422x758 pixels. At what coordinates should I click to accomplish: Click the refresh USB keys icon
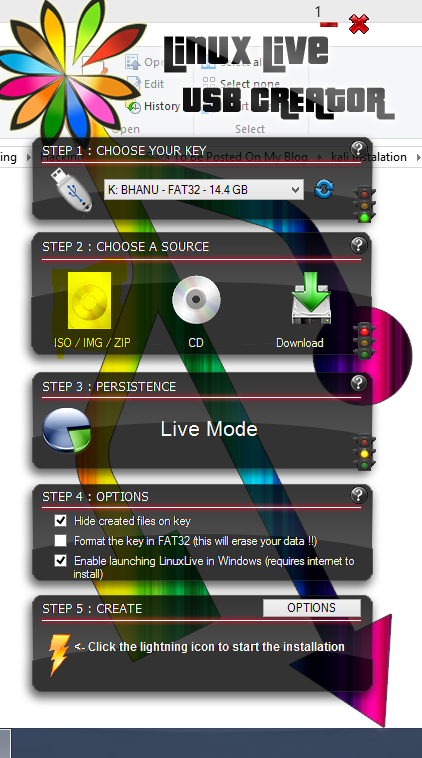(323, 189)
